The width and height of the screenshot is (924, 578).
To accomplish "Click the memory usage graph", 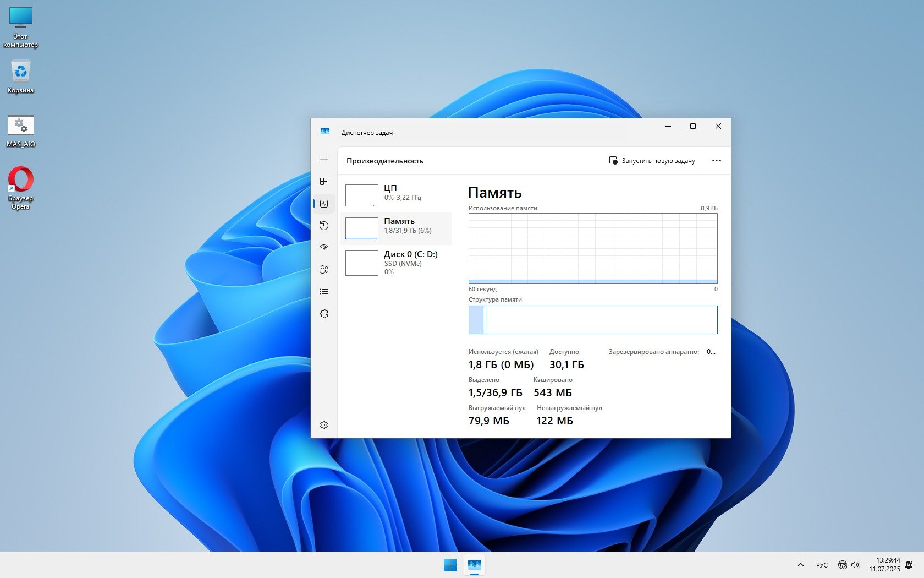I will point(593,248).
